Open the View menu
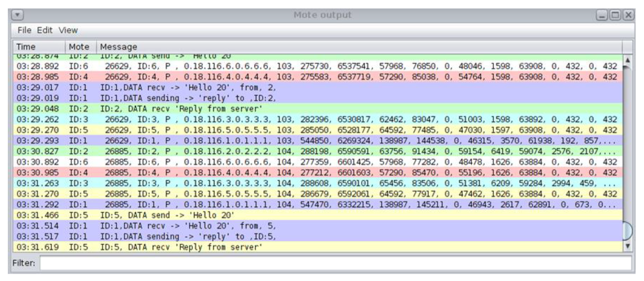This screenshot has width=644, height=281. [68, 30]
